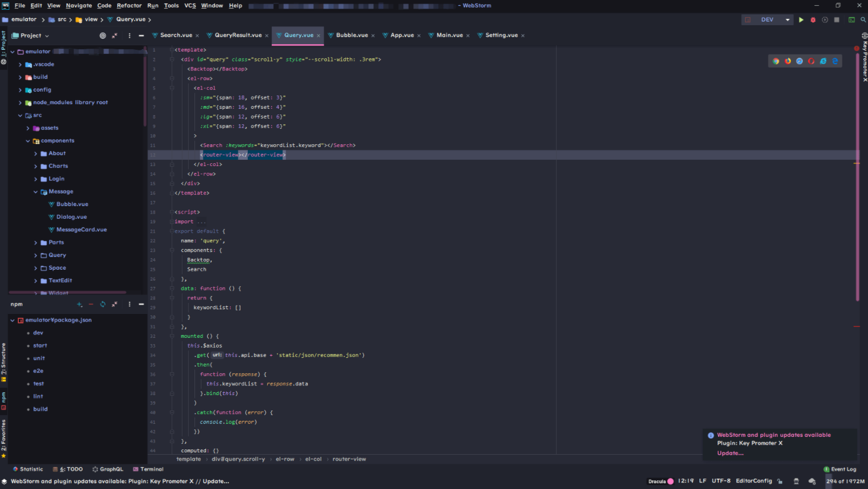Screen dimensions: 868x489
Task: Close the Query.vue tab
Action: [319, 36]
